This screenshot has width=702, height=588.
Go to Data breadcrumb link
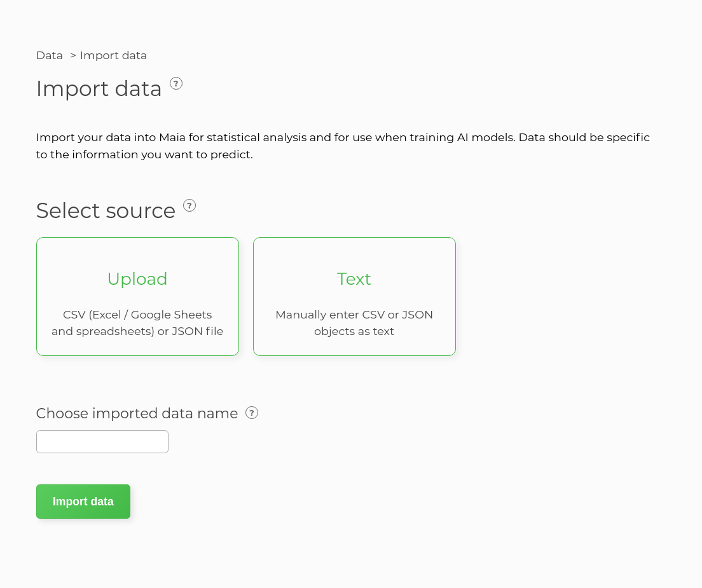pos(50,55)
